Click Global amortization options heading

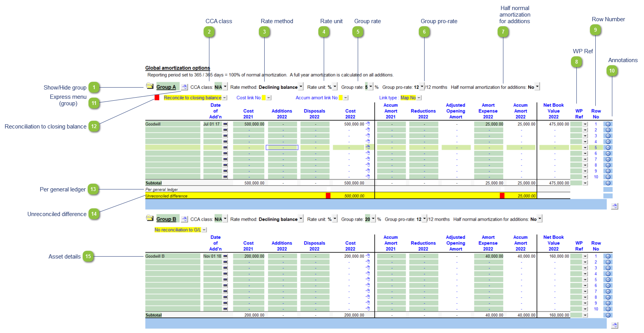(x=178, y=68)
